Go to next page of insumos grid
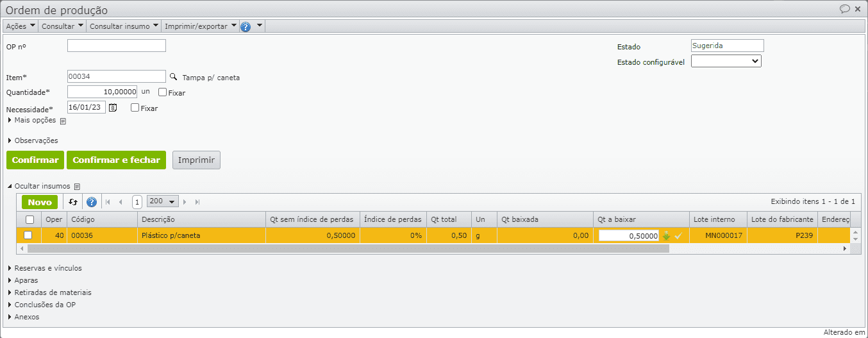Screen dimensions: 868x338 coord(185,202)
